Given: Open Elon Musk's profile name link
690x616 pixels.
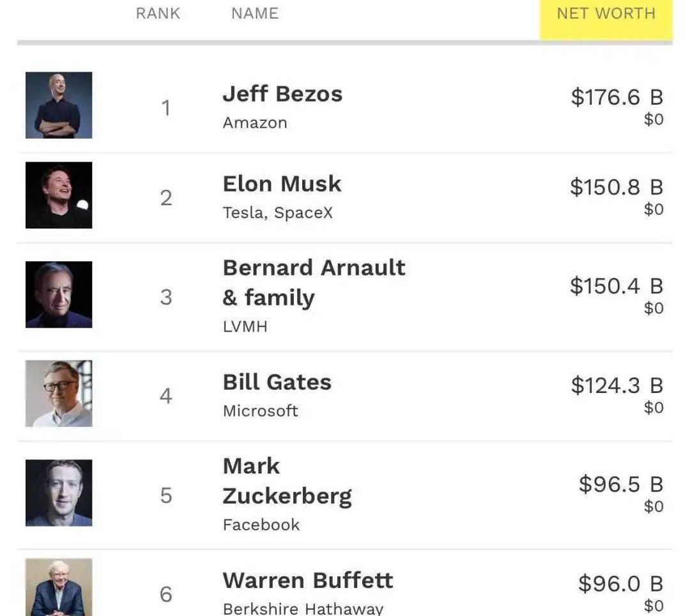Looking at the screenshot, I should coord(282,184).
